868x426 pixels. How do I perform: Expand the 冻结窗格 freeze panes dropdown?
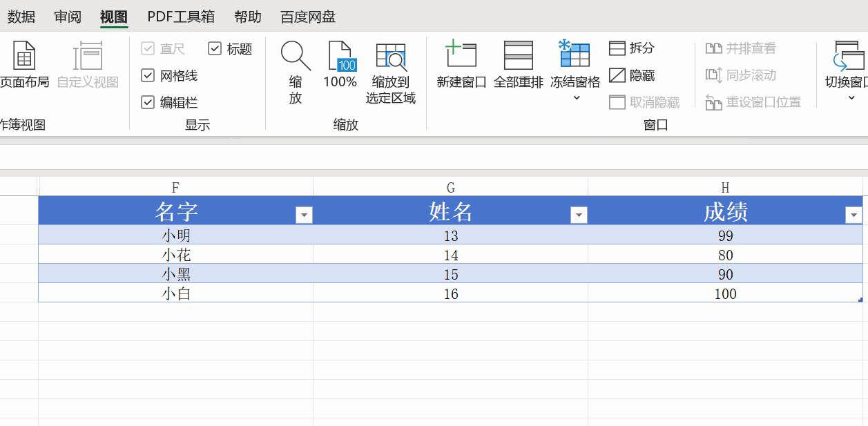[575, 97]
